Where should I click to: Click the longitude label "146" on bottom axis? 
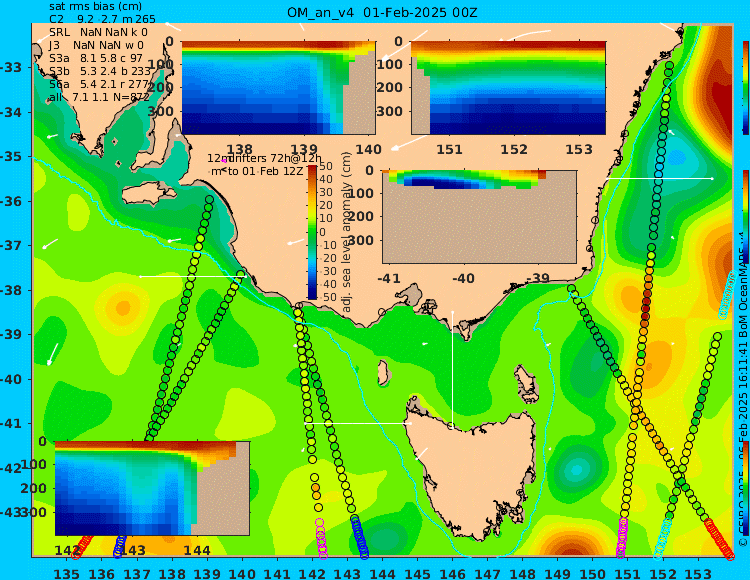452,573
